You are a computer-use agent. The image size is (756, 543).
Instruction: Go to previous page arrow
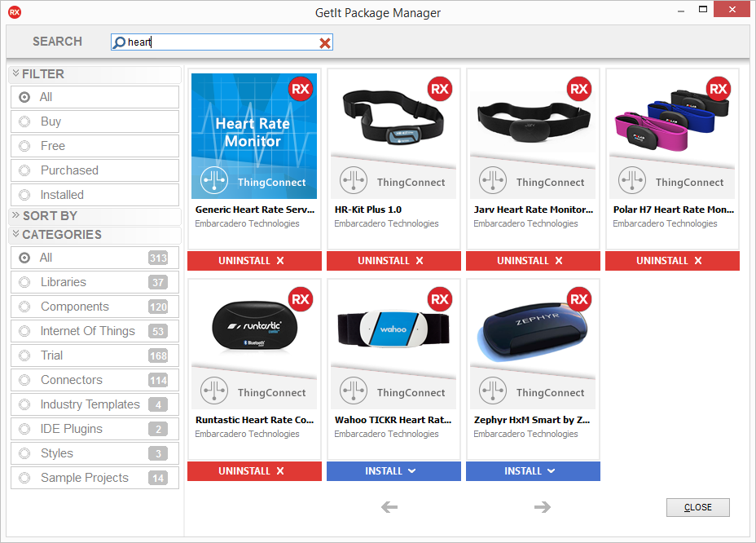pyautogui.click(x=389, y=507)
